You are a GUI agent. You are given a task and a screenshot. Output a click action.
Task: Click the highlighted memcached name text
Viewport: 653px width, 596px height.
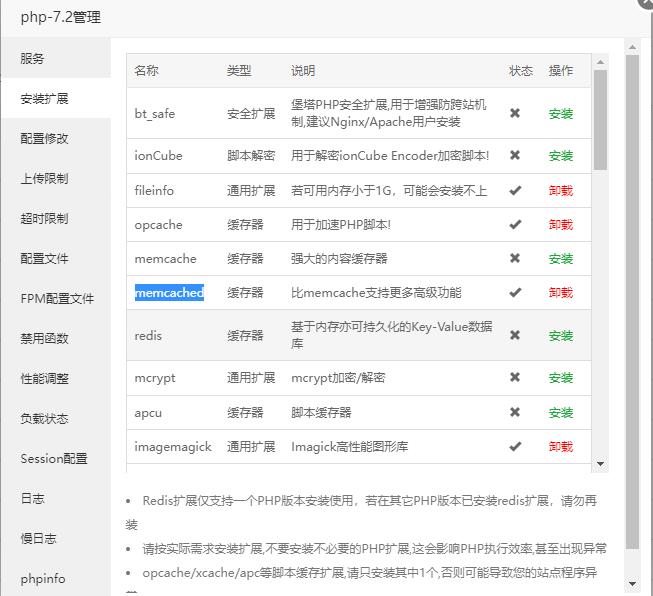169,293
